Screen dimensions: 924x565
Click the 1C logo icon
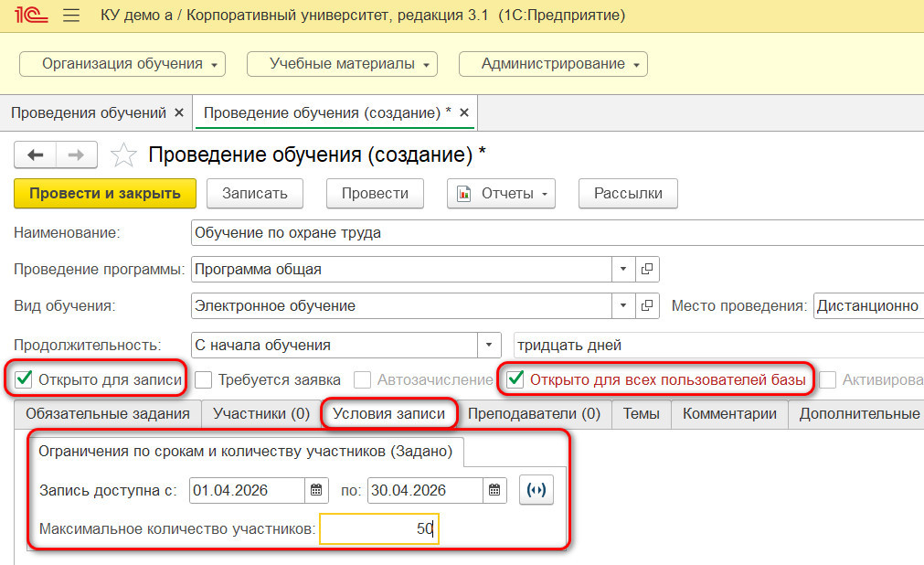coord(31,15)
